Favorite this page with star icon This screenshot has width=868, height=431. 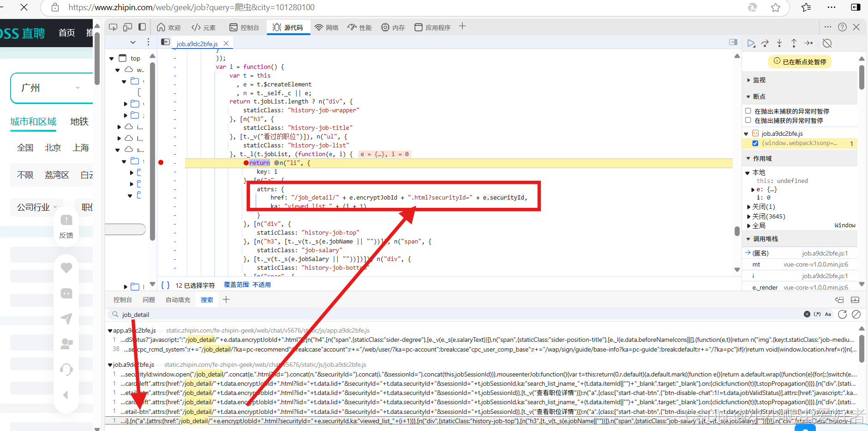(x=776, y=7)
